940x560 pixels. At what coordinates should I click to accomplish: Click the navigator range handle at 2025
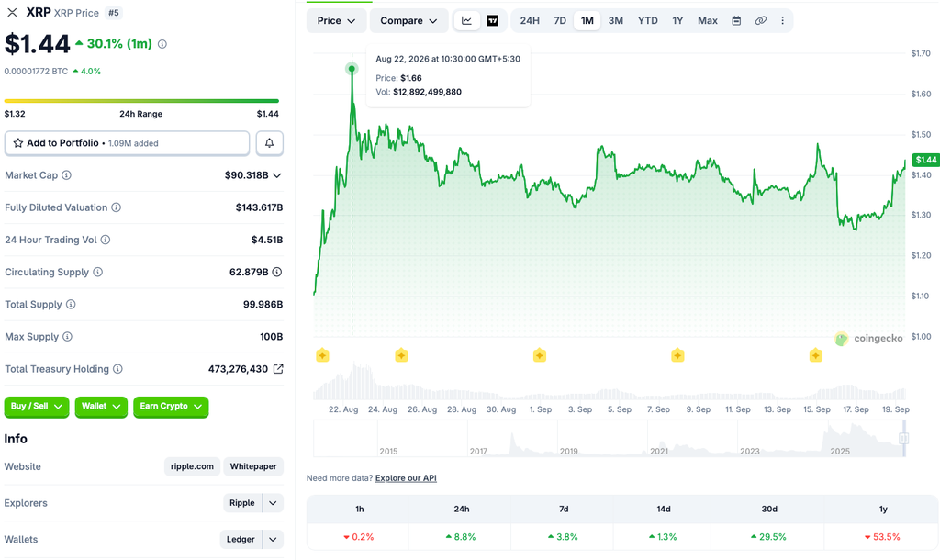(x=903, y=438)
